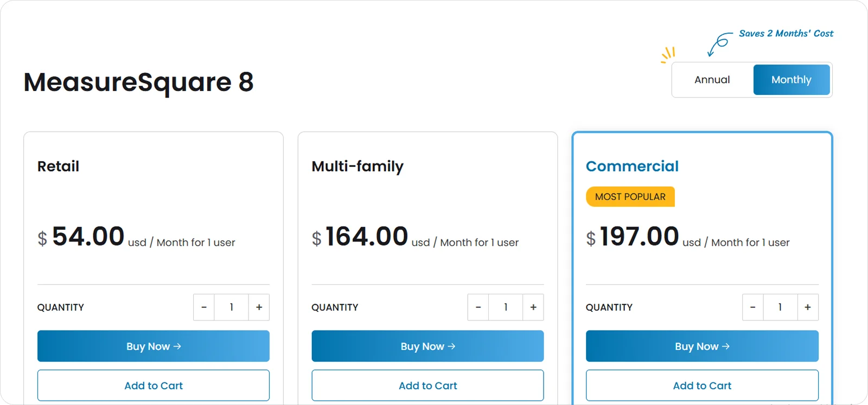Viewport: 868px width, 405px height.
Task: Click the Commercial plan title
Action: click(x=632, y=166)
